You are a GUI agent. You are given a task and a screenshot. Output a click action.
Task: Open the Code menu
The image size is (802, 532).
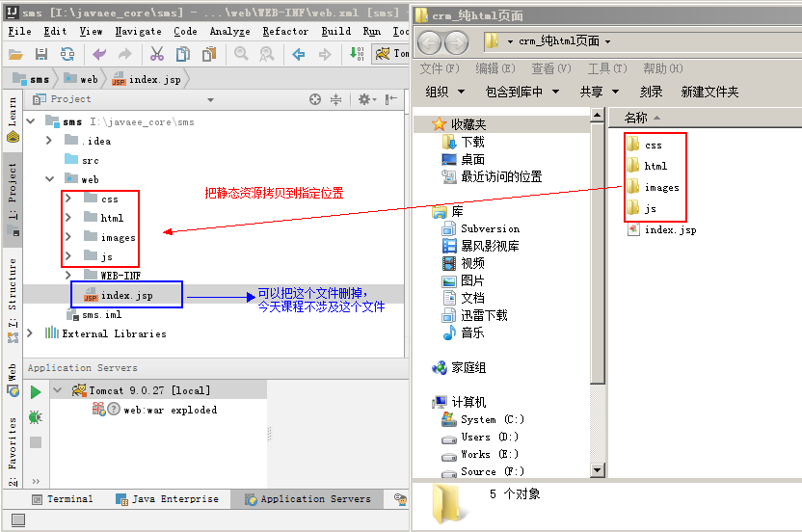[185, 31]
